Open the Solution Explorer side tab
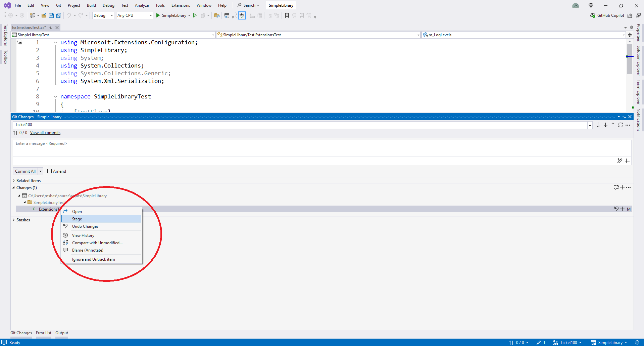The height and width of the screenshot is (346, 644). [639, 60]
